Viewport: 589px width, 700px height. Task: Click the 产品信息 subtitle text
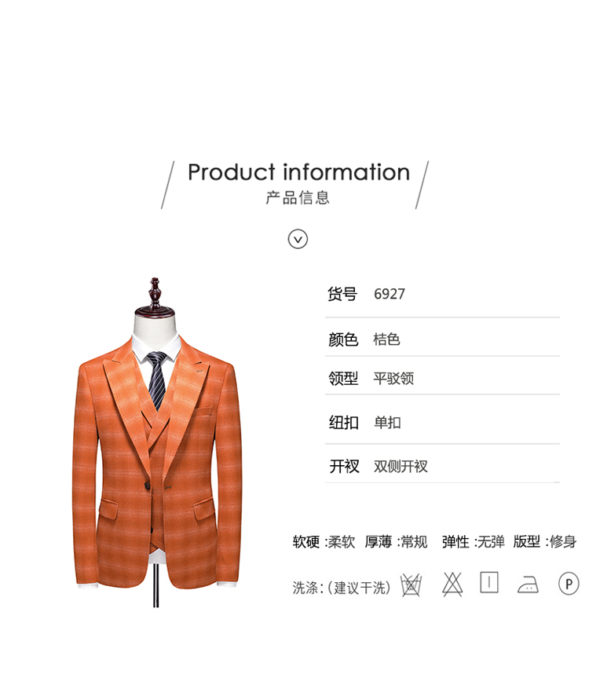pos(298,197)
